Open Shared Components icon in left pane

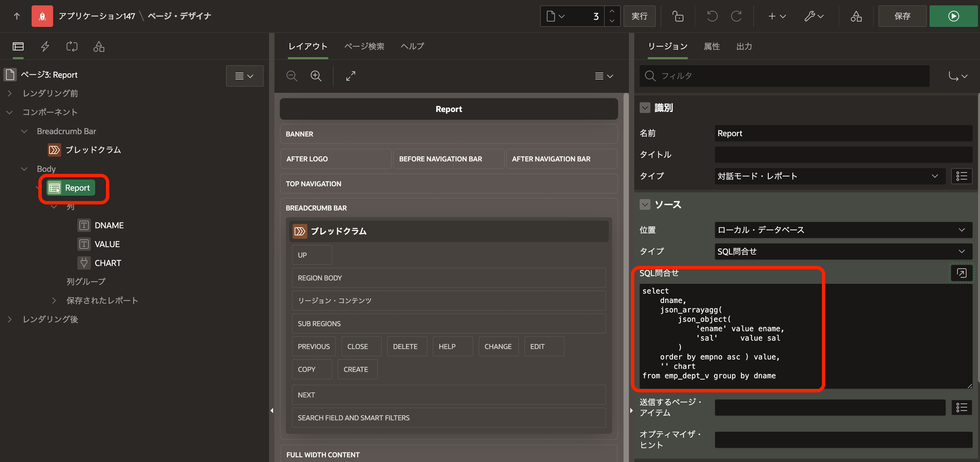pos(99,46)
